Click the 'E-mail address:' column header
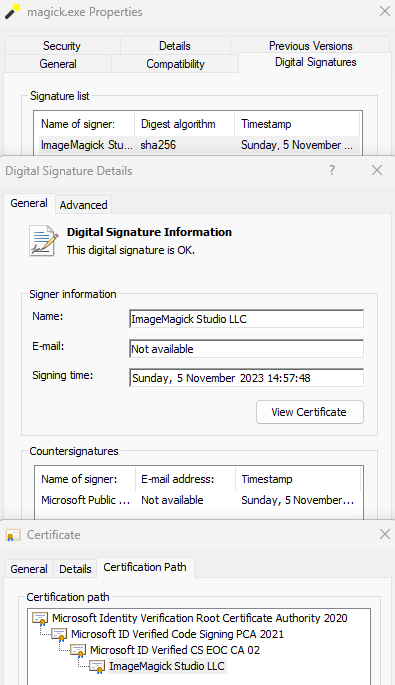395x685 pixels. 185,479
